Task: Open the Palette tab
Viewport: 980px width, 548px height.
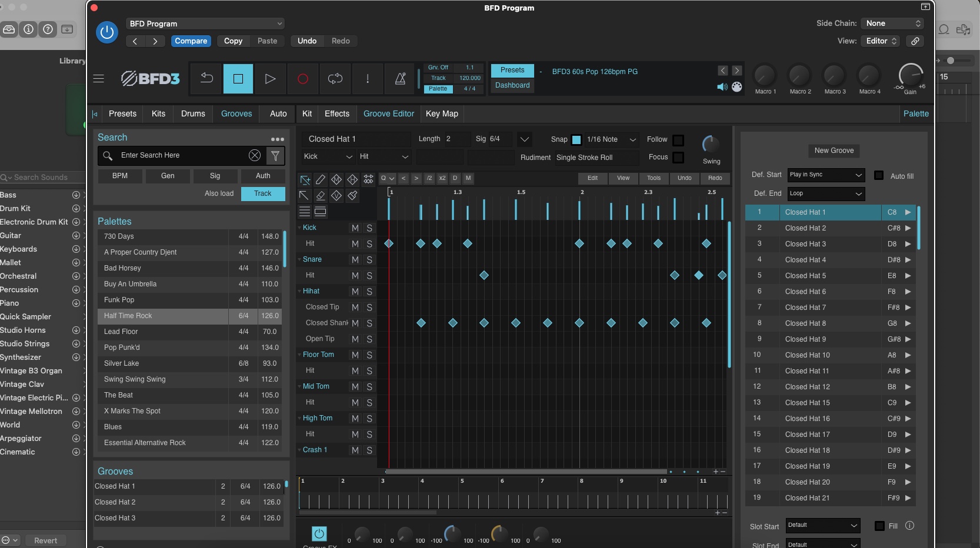Action: point(916,114)
